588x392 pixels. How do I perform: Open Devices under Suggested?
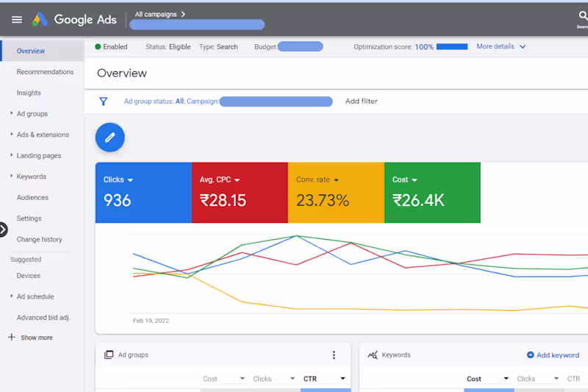[x=28, y=276]
